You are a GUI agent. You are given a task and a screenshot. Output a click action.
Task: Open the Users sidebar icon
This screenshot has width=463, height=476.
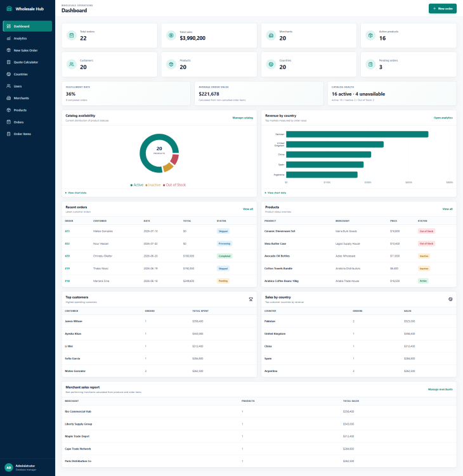coord(8,86)
